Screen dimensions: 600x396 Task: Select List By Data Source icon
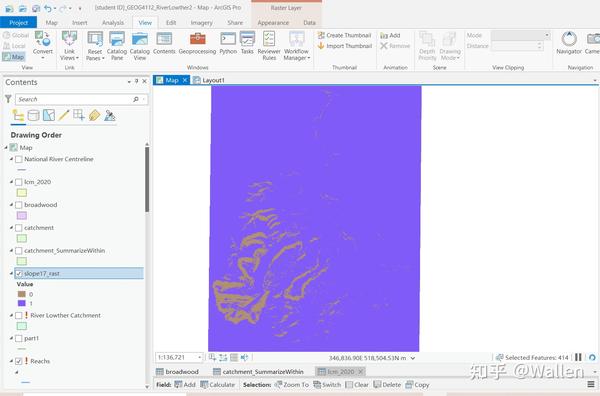pos(33,115)
